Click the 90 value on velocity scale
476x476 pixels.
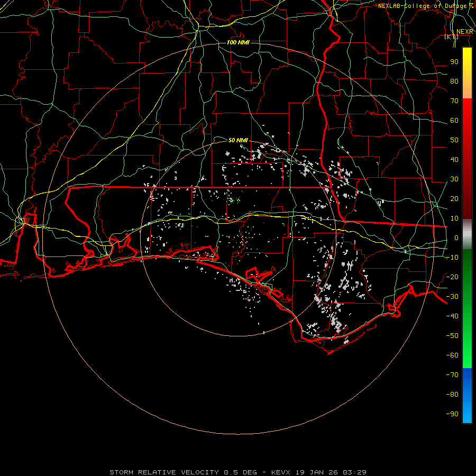pos(454,62)
